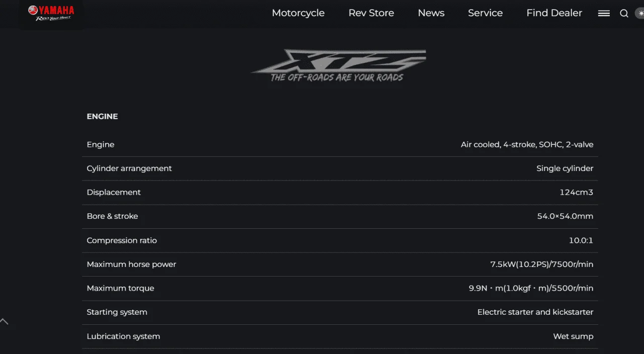644x354 pixels.
Task: Open the Find Dealer page
Action: pyautogui.click(x=554, y=13)
